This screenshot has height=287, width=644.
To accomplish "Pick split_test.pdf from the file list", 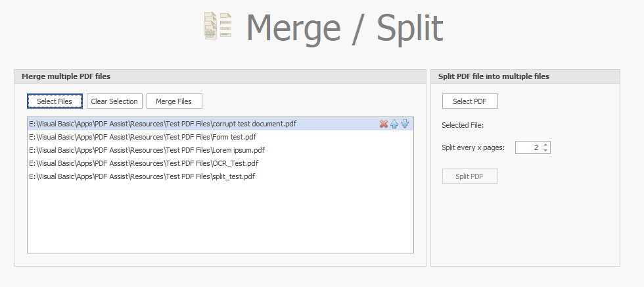I will tap(142, 176).
